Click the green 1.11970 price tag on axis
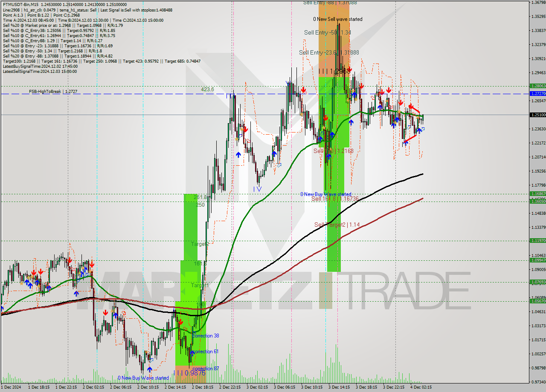This screenshot has height=392, width=546. pos(538,241)
